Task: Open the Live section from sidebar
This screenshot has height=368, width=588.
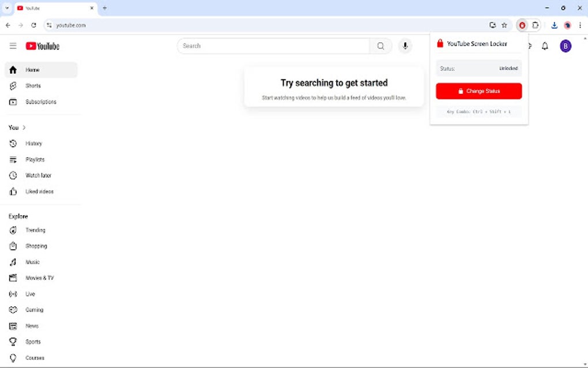Action: coord(31,294)
